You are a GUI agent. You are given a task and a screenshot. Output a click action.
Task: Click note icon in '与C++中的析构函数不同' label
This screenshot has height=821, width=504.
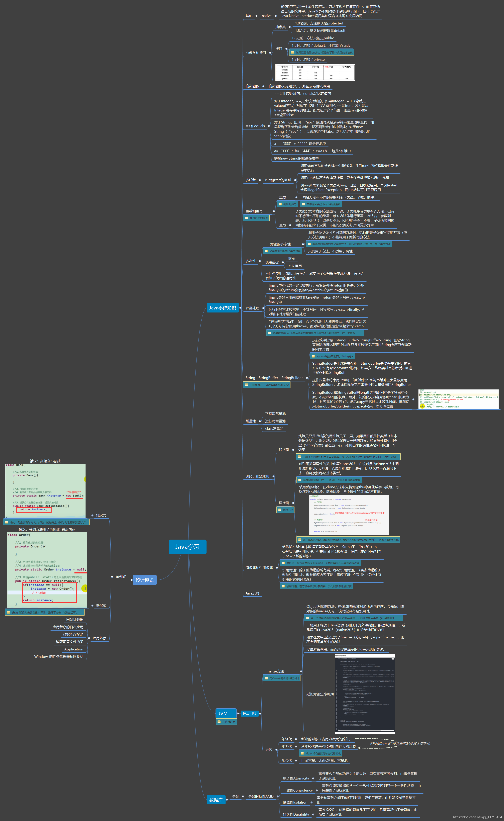pyautogui.click(x=266, y=678)
